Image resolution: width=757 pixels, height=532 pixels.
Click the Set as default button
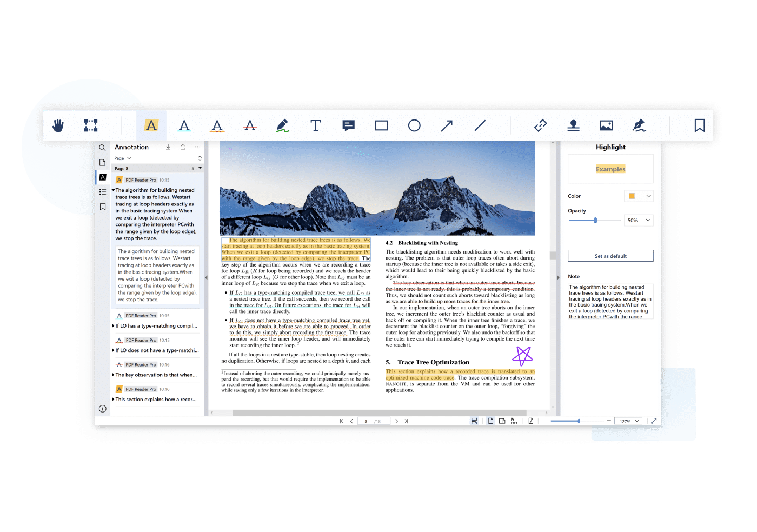610,256
